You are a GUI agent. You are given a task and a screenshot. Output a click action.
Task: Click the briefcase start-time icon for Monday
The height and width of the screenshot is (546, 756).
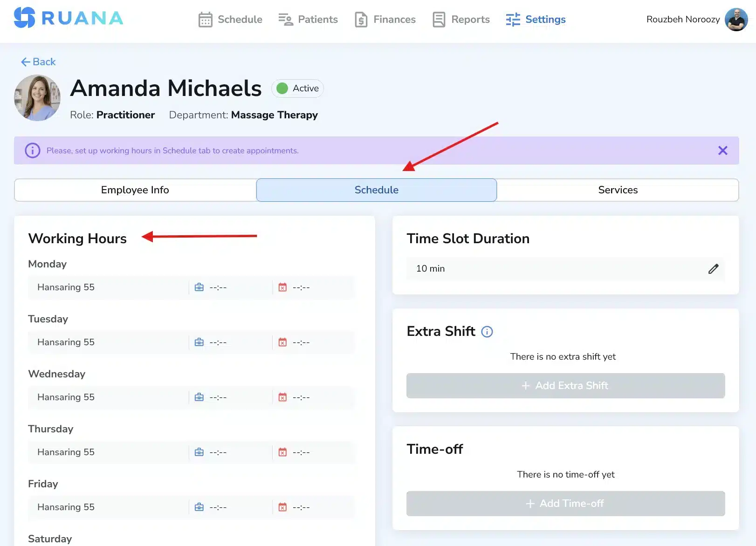click(199, 287)
